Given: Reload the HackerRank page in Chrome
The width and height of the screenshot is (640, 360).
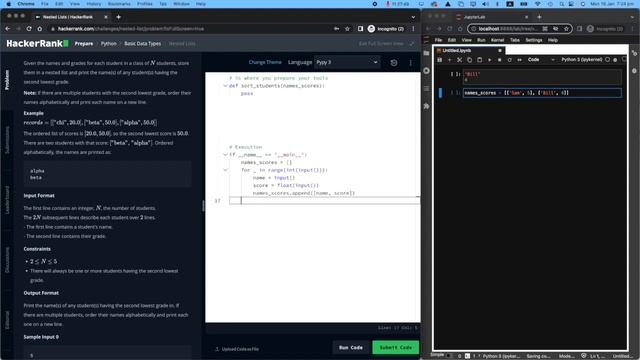Looking at the screenshot, I should pos(29,29).
